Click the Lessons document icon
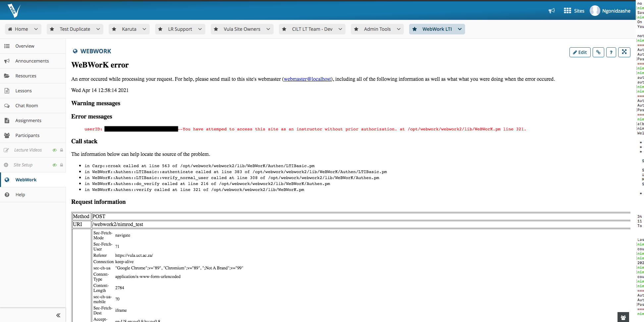Viewport: 644px width, 322px height. (x=7, y=91)
